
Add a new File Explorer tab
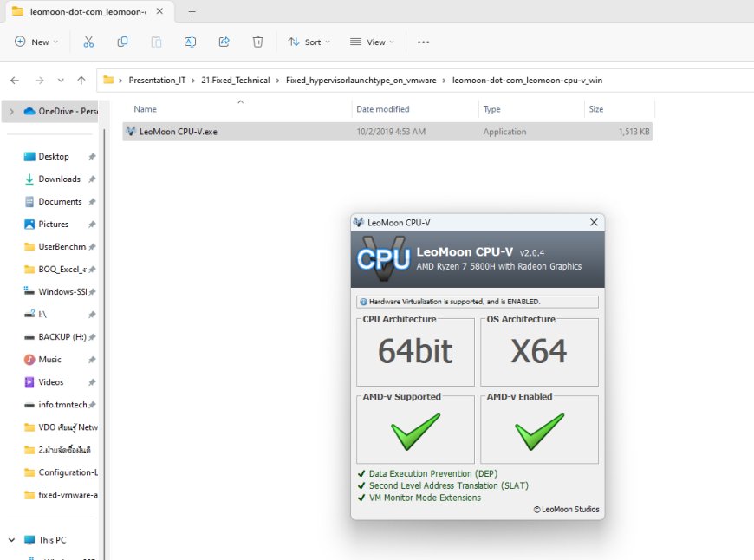192,11
